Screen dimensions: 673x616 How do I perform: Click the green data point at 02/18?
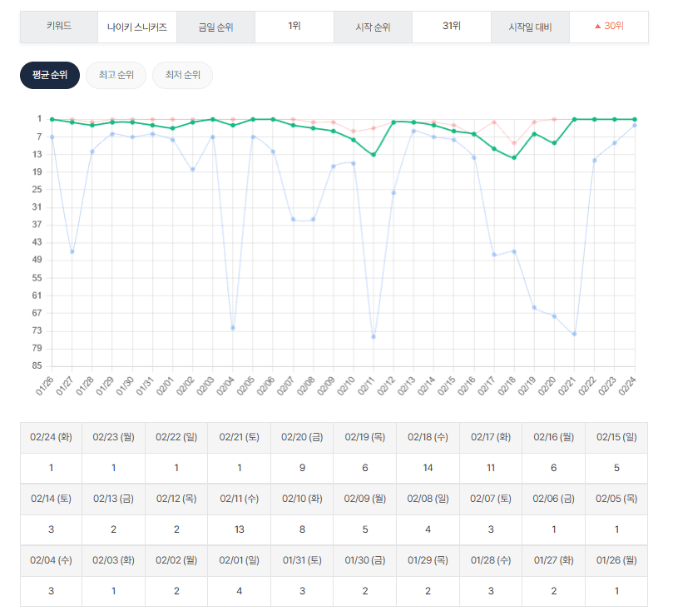[514, 158]
